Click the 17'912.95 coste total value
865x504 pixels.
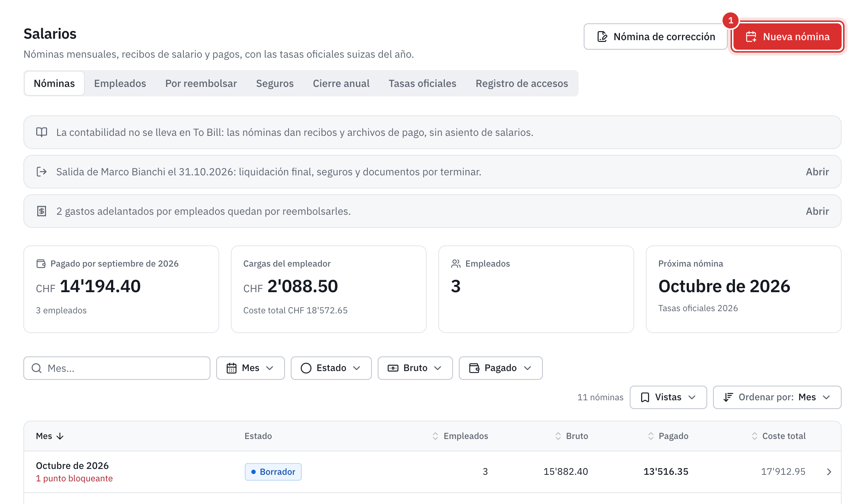pos(783,472)
